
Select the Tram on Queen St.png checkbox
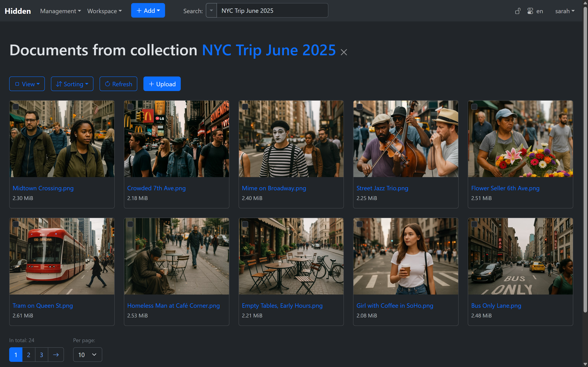coord(16,224)
